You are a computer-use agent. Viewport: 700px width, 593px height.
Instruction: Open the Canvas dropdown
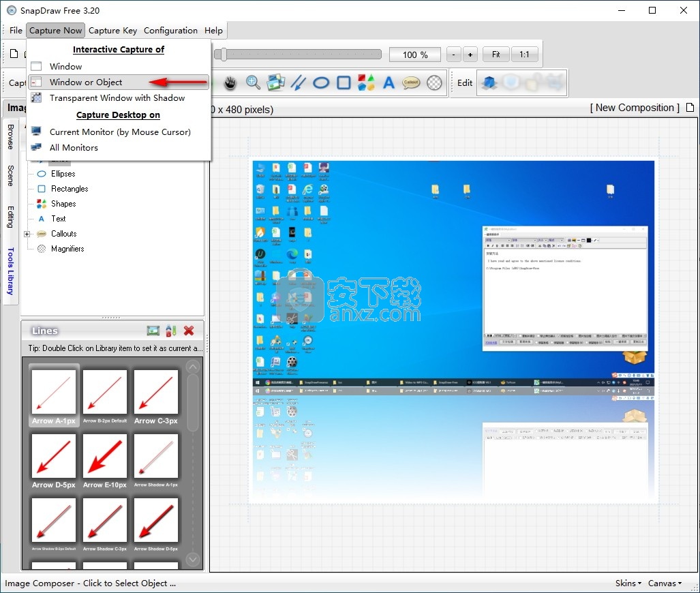[665, 583]
